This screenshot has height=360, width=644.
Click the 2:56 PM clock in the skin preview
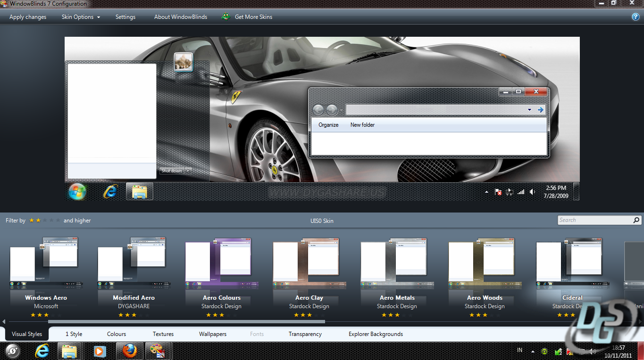[555, 191]
